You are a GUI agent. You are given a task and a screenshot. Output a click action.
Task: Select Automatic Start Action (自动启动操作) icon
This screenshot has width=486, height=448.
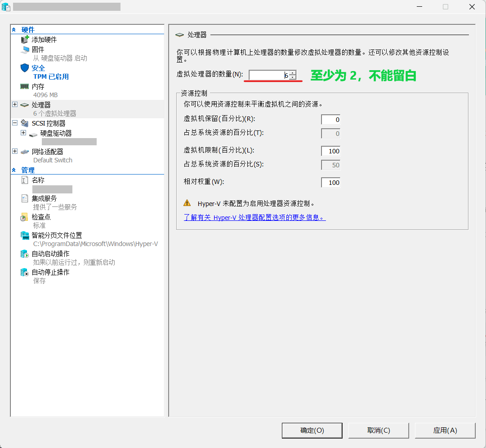tap(24, 254)
